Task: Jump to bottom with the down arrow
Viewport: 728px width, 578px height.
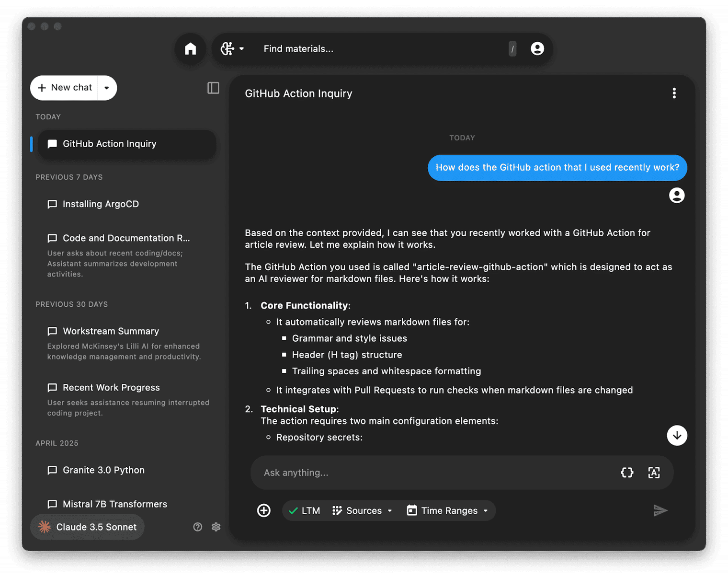Action: pos(677,435)
